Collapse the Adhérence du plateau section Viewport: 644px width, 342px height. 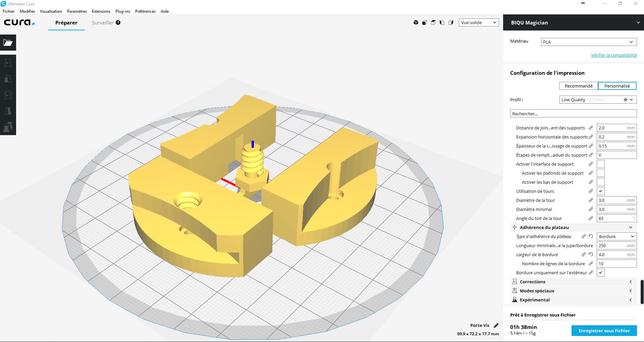[x=574, y=227]
